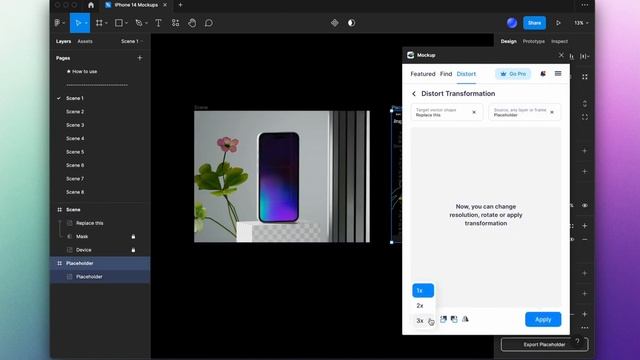Switch to the Design tab
This screenshot has height=360, width=640.
[509, 41]
